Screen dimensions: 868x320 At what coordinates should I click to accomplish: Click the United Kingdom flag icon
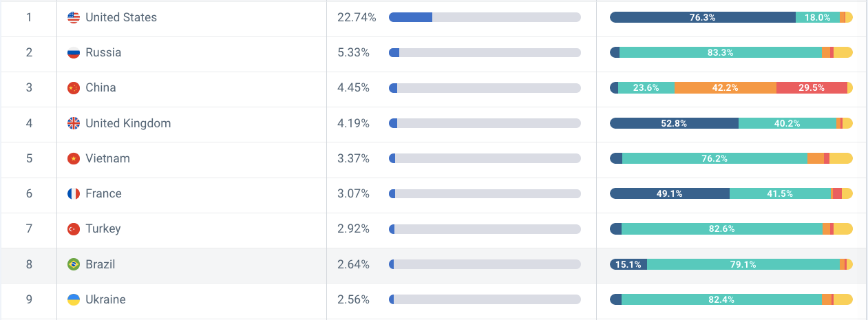pyautogui.click(x=74, y=123)
